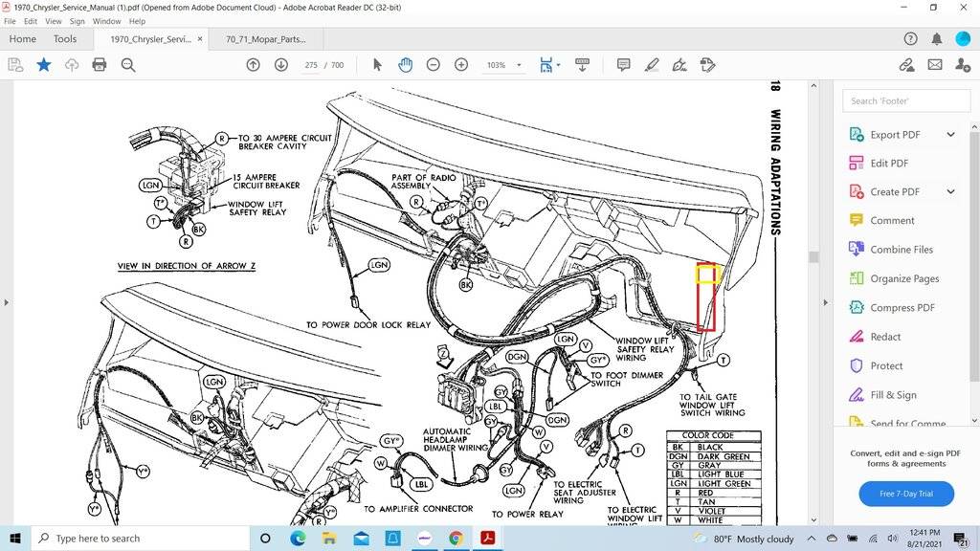Switch to the arrow selection tool
Viewport: 980px width, 551px height.
pos(377,65)
